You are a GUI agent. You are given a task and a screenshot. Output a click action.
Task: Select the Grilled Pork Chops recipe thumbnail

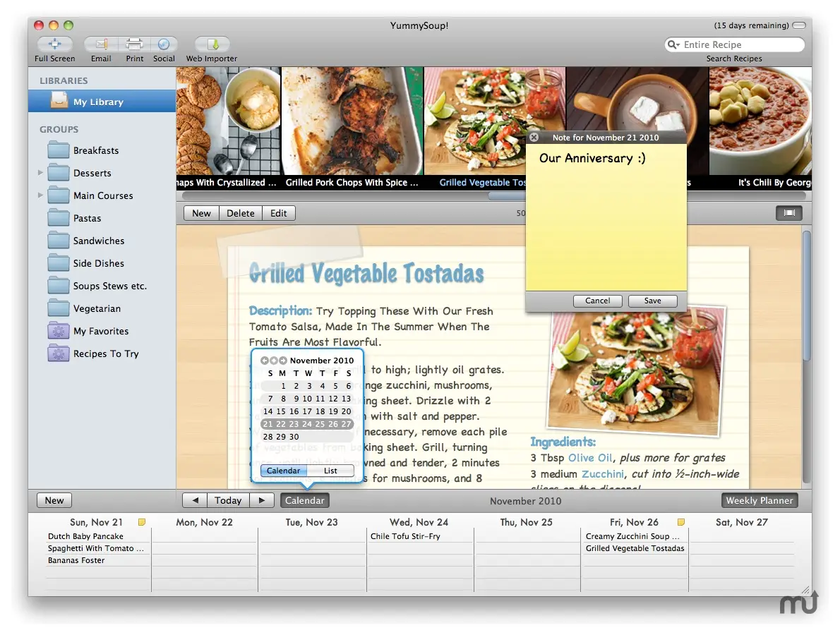point(352,121)
